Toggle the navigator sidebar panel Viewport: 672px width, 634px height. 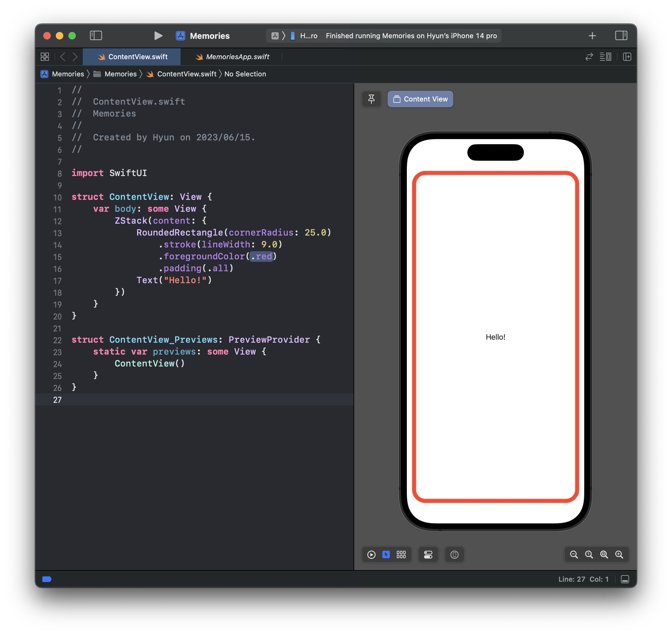(x=96, y=36)
